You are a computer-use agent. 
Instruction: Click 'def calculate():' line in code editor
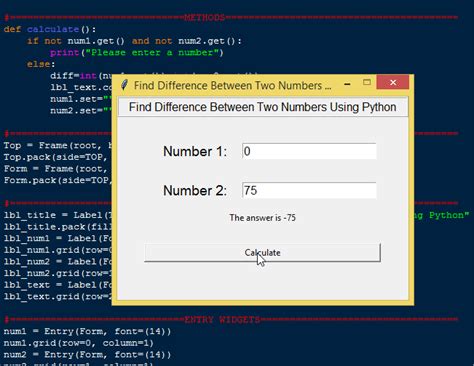pos(50,29)
